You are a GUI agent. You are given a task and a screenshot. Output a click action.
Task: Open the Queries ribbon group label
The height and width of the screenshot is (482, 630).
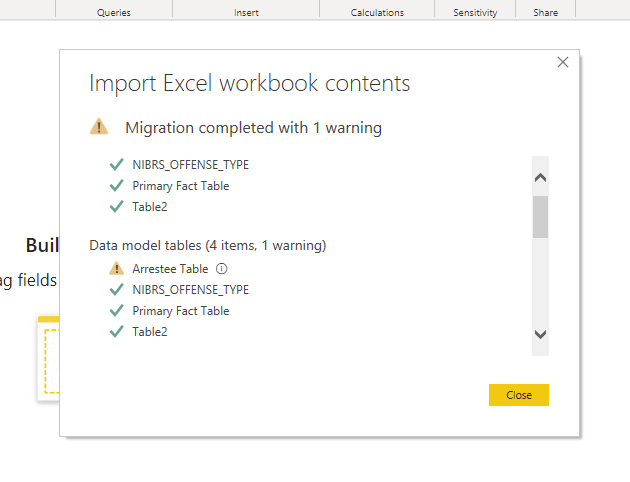[x=114, y=12]
